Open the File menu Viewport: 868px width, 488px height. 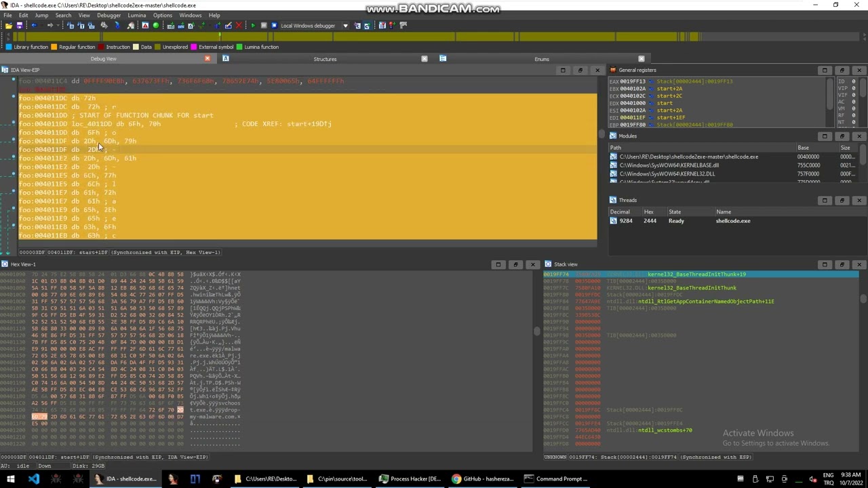point(7,15)
